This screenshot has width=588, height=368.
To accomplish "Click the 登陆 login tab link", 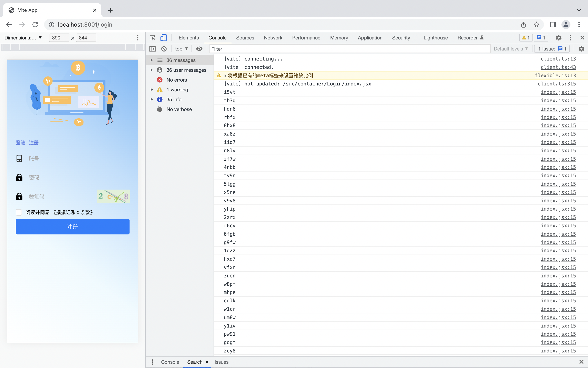I will pyautogui.click(x=21, y=143).
